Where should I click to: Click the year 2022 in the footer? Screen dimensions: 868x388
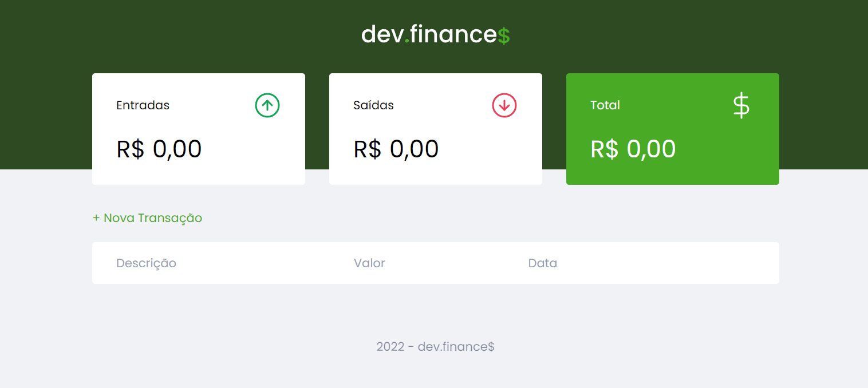click(x=389, y=347)
